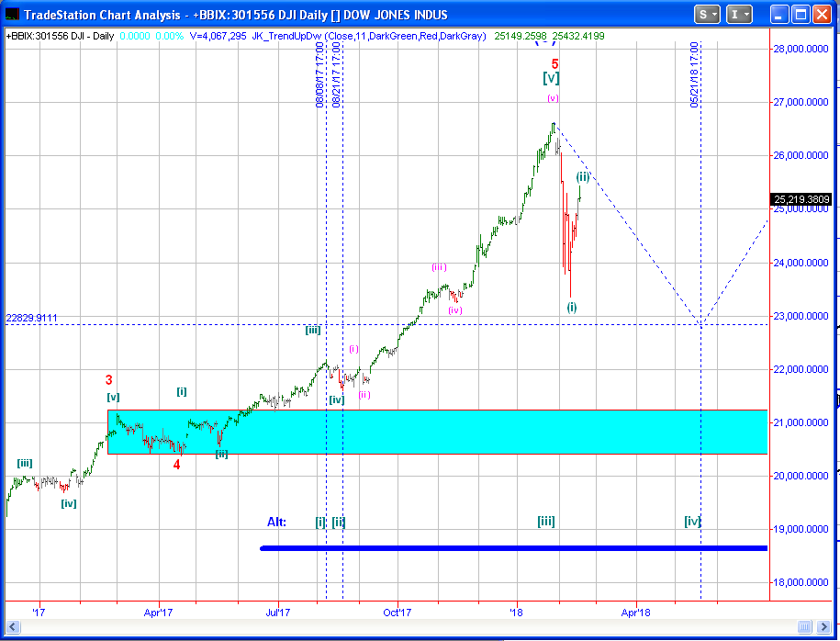840x641 pixels.
Task: Open the S dropdown in title bar
Action: click(707, 15)
